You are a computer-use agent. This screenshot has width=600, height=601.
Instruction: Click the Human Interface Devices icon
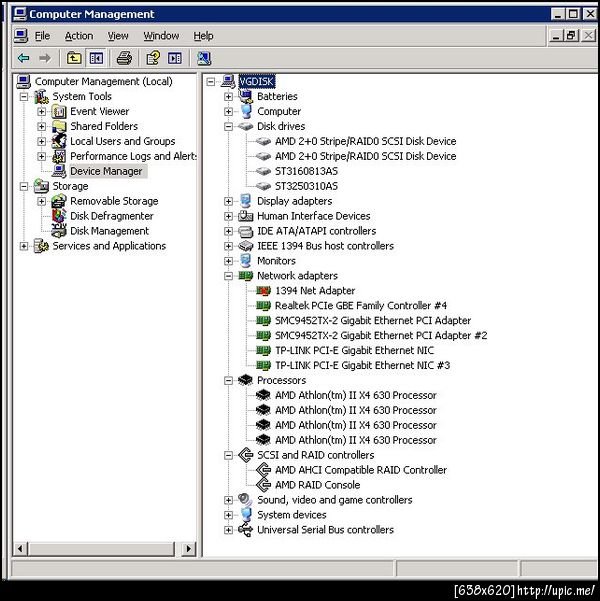[x=245, y=216]
